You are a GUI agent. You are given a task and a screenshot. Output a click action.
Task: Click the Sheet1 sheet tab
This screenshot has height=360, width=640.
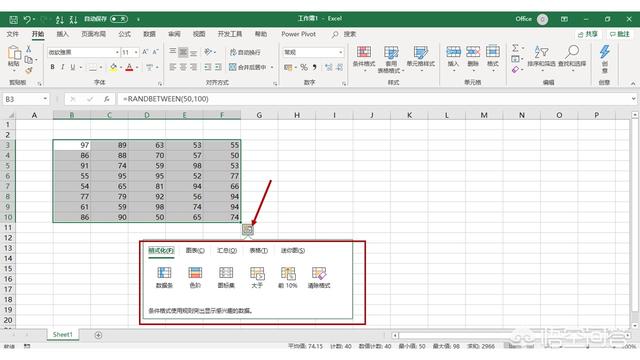(x=62, y=334)
